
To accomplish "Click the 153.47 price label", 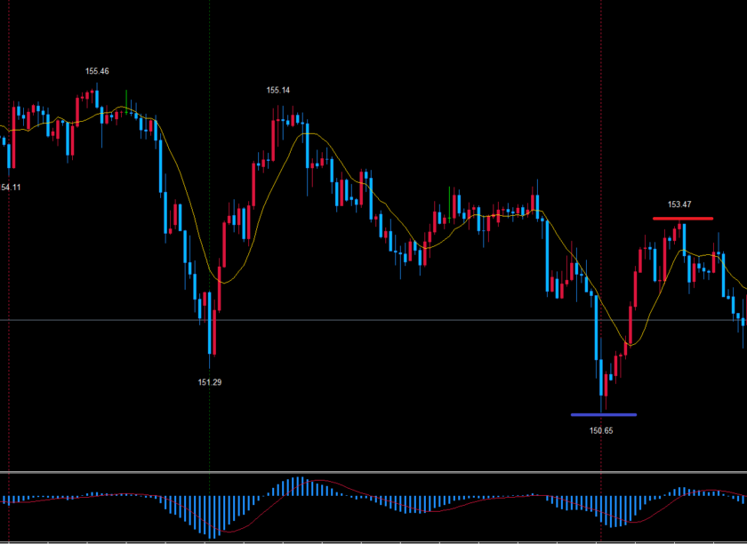I will click(680, 204).
